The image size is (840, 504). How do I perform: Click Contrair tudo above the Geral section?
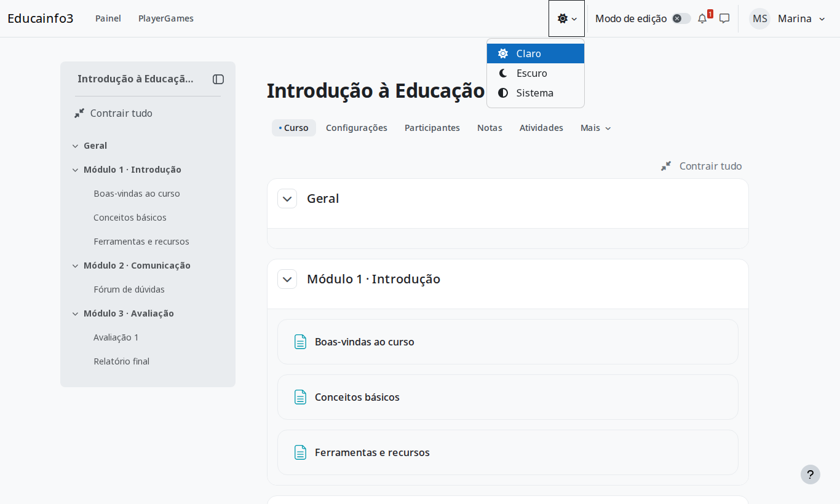[x=702, y=166]
